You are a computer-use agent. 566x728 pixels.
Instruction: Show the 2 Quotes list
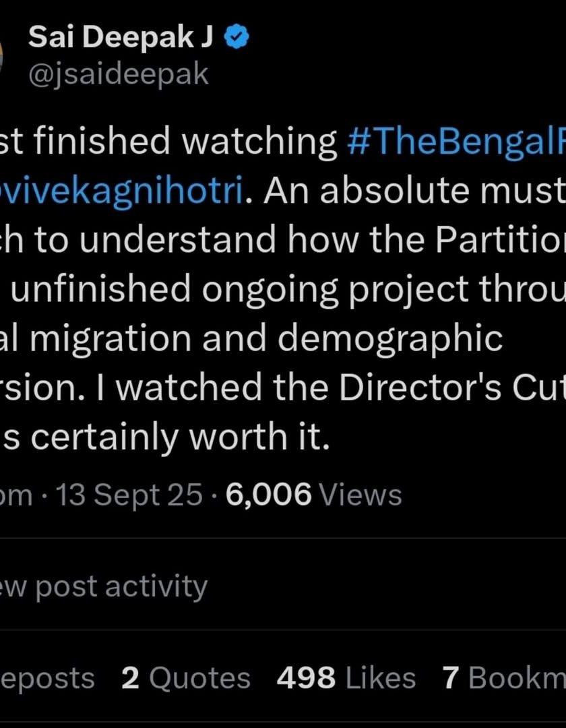pyautogui.click(x=185, y=678)
